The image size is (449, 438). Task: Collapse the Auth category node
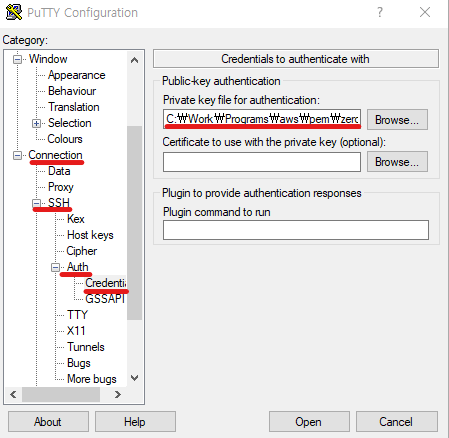click(x=55, y=267)
